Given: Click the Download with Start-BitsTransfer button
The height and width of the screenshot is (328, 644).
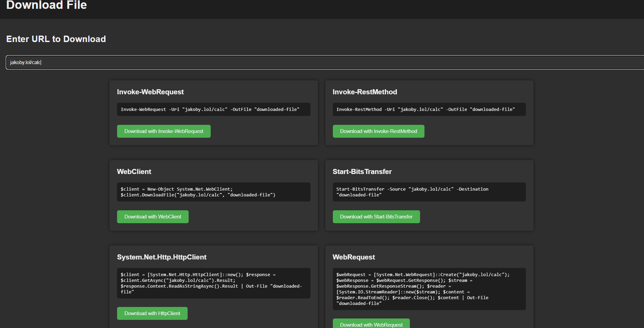Looking at the screenshot, I should 376,216.
